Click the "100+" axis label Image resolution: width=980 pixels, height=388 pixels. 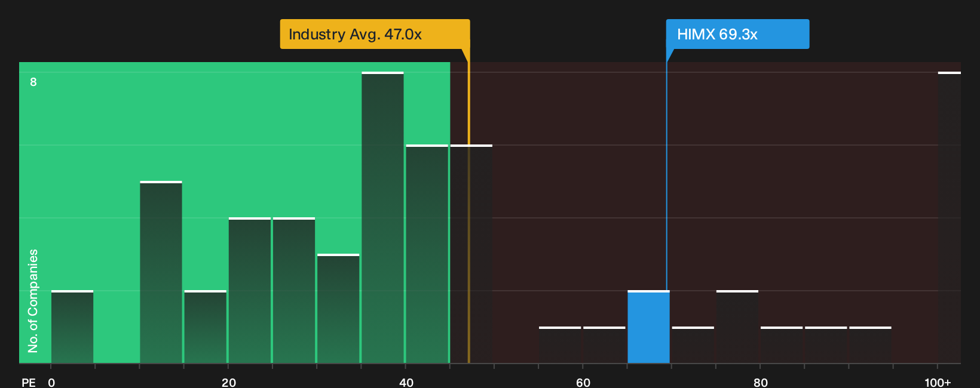point(938,382)
